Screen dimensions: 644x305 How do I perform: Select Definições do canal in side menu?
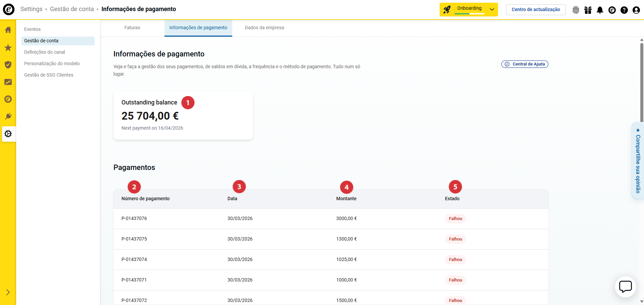coord(45,52)
